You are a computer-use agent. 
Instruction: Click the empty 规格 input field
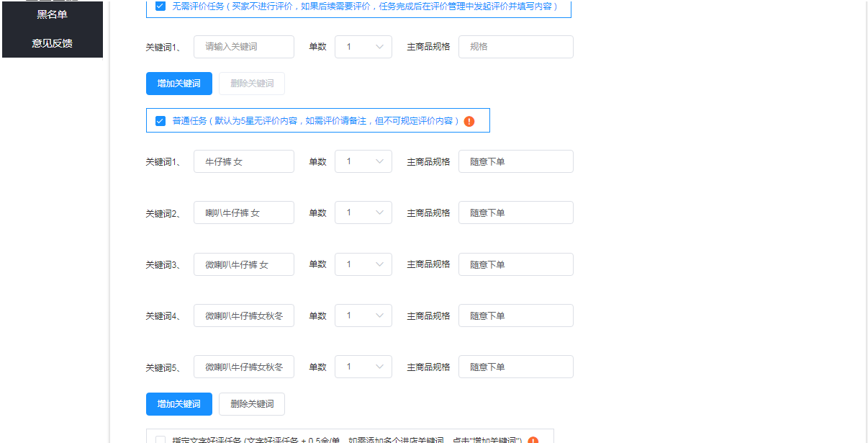point(515,47)
